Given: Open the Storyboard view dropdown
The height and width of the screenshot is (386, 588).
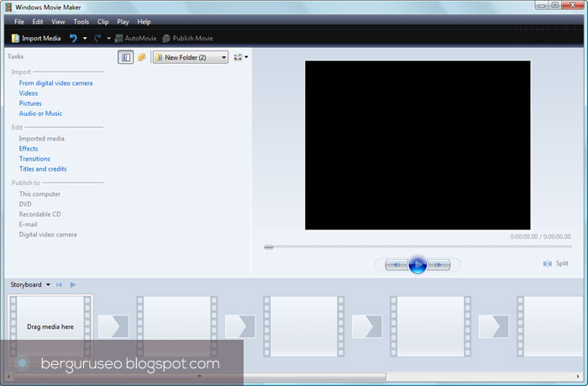Looking at the screenshot, I should point(30,284).
